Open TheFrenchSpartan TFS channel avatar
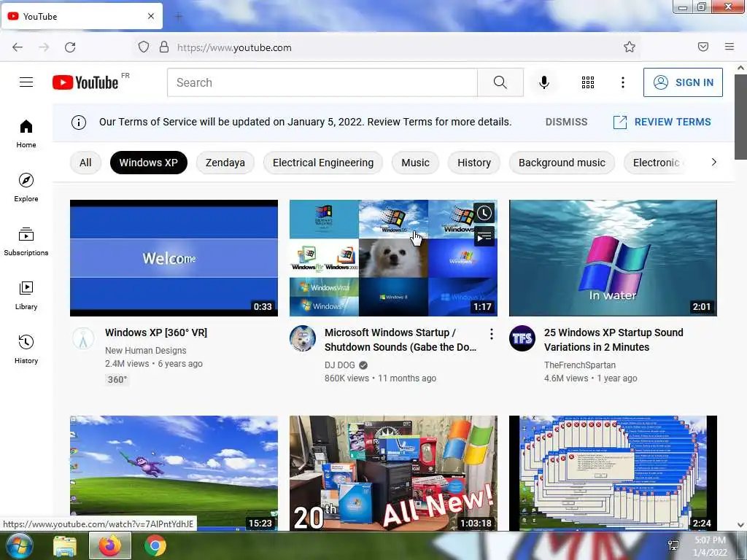 [522, 338]
